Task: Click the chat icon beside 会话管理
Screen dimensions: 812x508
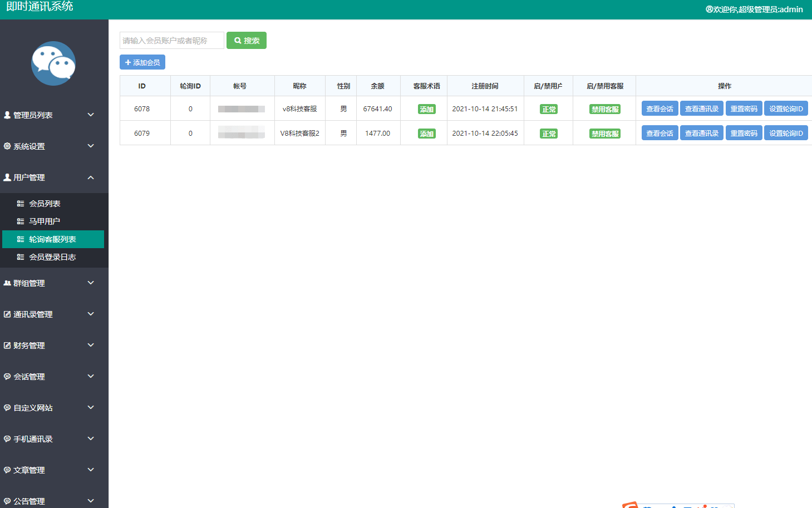Action: click(x=7, y=377)
